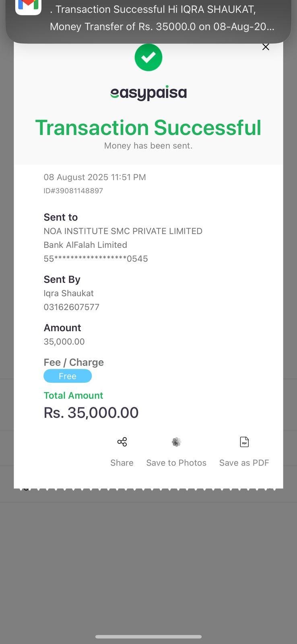Tap the transaction ID number 39081148897
The image size is (297, 644).
[73, 191]
